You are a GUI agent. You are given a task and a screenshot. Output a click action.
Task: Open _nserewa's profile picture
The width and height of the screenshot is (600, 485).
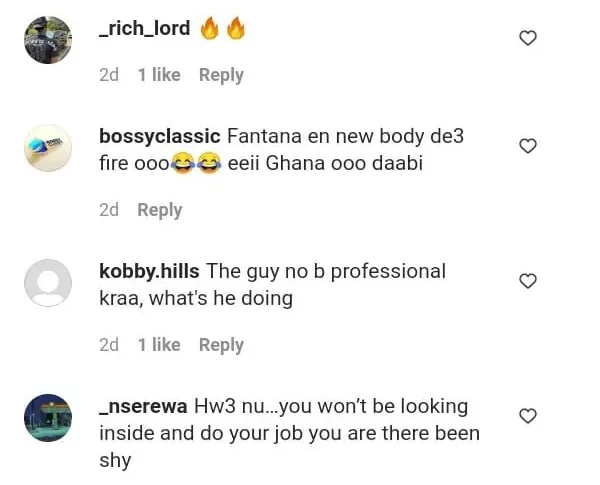pyautogui.click(x=48, y=418)
